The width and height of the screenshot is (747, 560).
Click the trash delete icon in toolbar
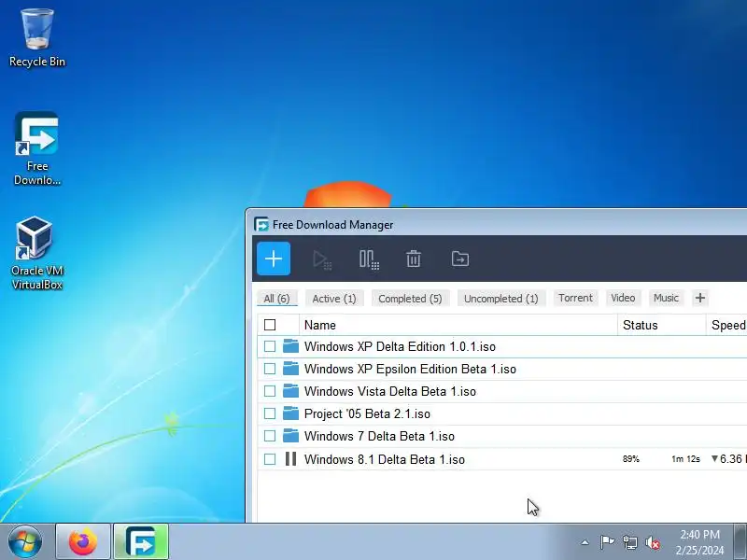tap(414, 259)
